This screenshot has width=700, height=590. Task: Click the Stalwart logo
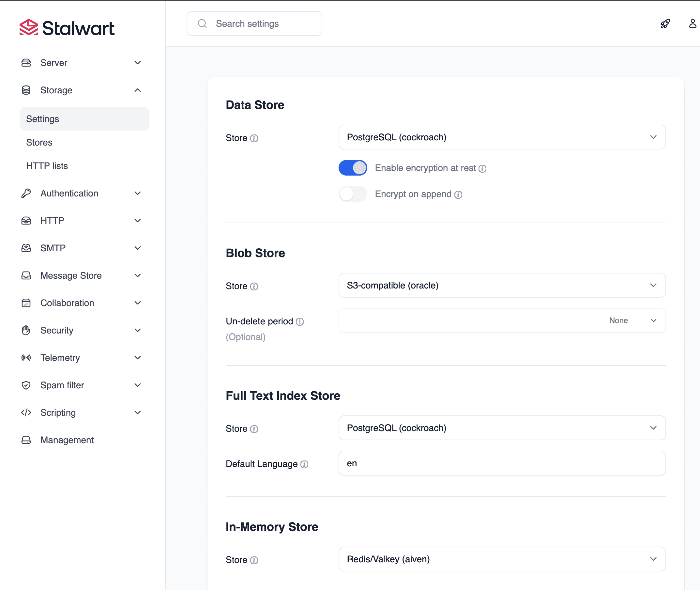67,28
